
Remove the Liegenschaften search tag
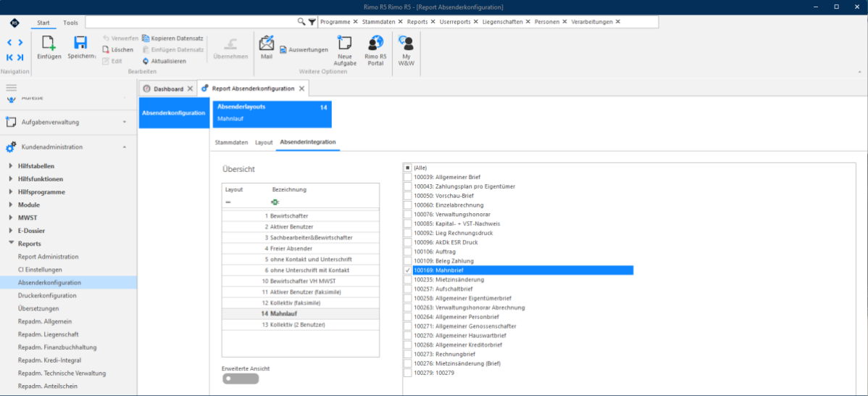tap(528, 22)
